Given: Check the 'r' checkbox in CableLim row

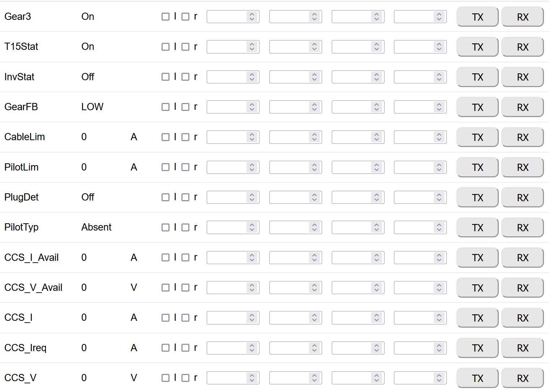Looking at the screenshot, I should pyautogui.click(x=185, y=137).
